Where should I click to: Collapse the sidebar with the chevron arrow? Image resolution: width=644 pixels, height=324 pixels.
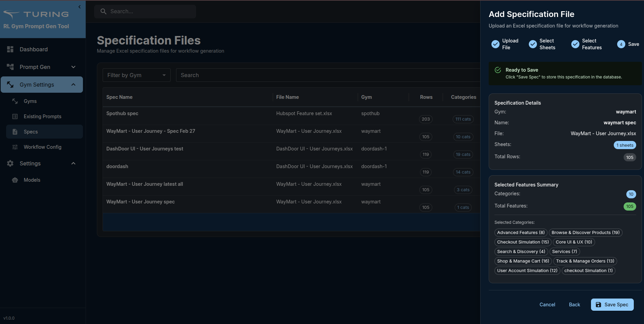tap(80, 7)
